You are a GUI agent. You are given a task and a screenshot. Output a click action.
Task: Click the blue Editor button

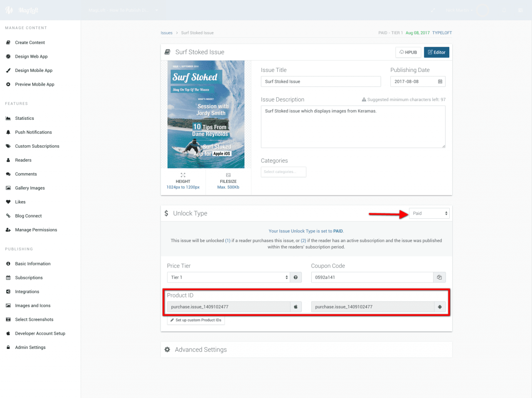tap(437, 52)
